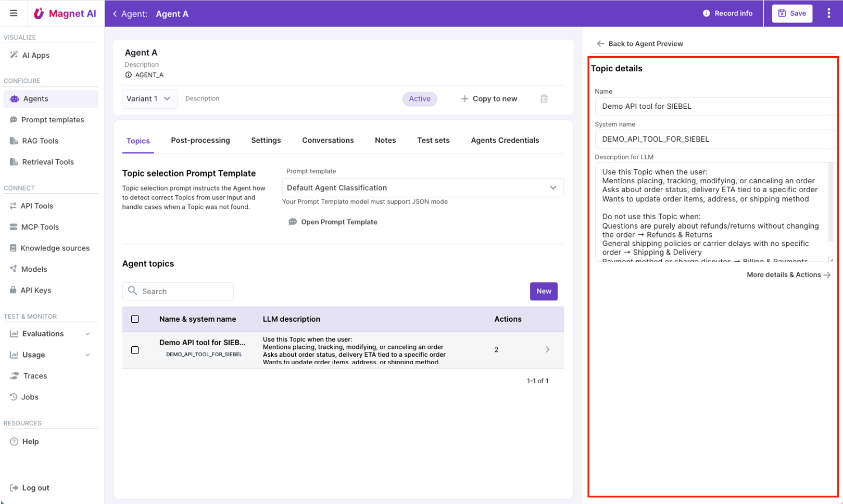Click the Description for LLM scrollbar
Viewport: 843px width, 504px height.
point(831,203)
